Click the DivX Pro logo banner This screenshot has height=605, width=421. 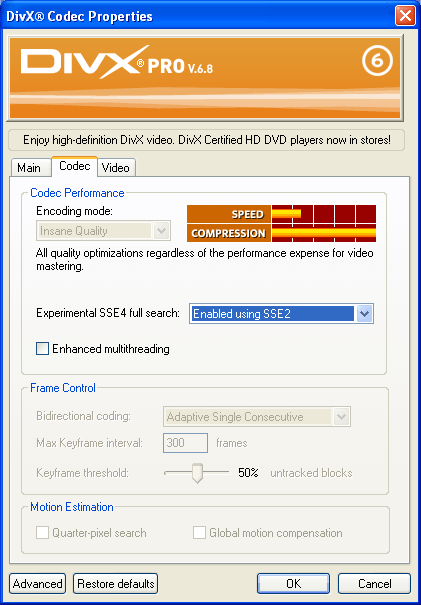pyautogui.click(x=205, y=78)
